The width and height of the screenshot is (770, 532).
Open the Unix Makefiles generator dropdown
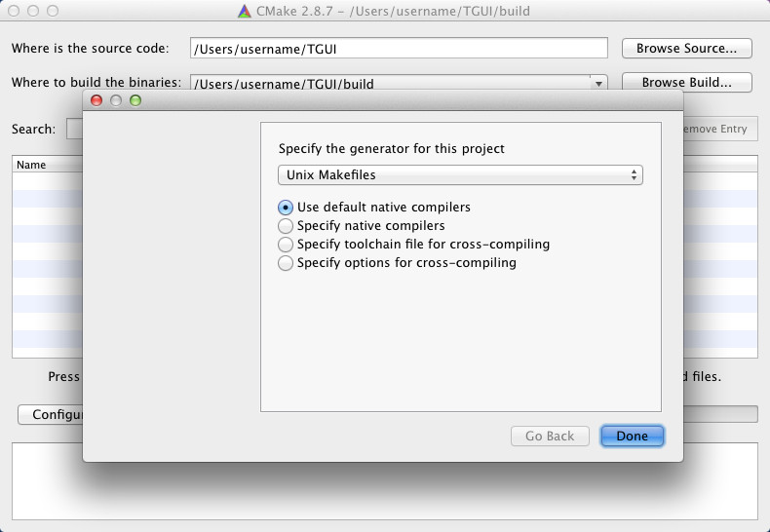pyautogui.click(x=460, y=175)
